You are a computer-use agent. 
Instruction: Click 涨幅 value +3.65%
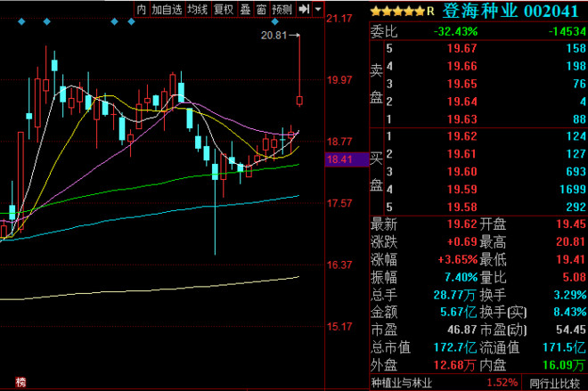[458, 259]
